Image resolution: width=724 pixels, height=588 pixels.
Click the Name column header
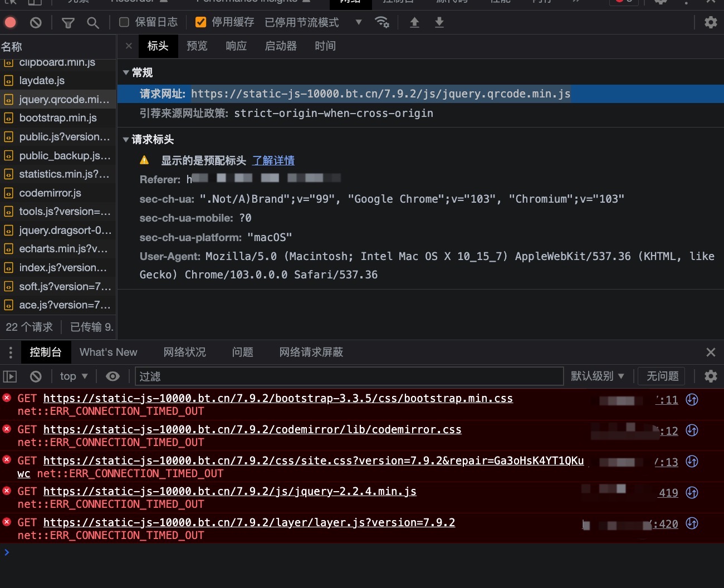pos(58,47)
